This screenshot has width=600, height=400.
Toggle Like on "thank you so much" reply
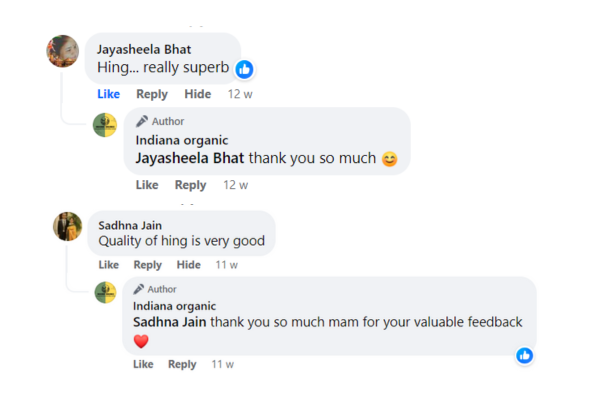click(147, 185)
